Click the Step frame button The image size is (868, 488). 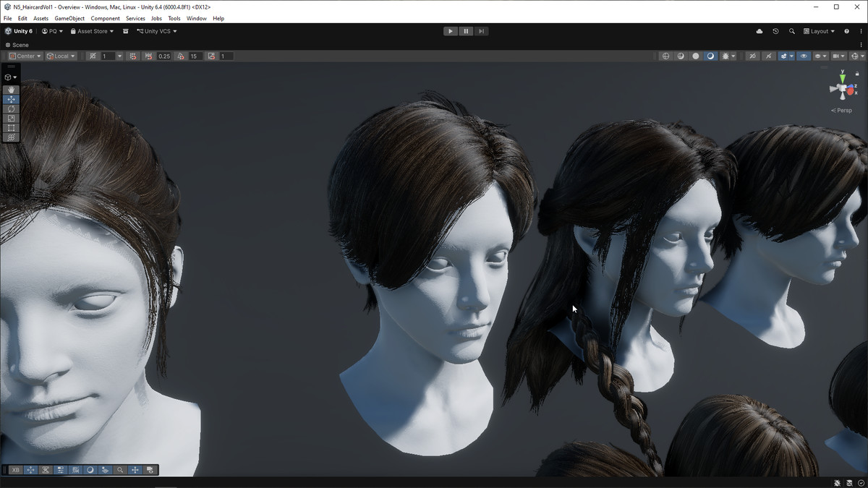click(x=481, y=31)
